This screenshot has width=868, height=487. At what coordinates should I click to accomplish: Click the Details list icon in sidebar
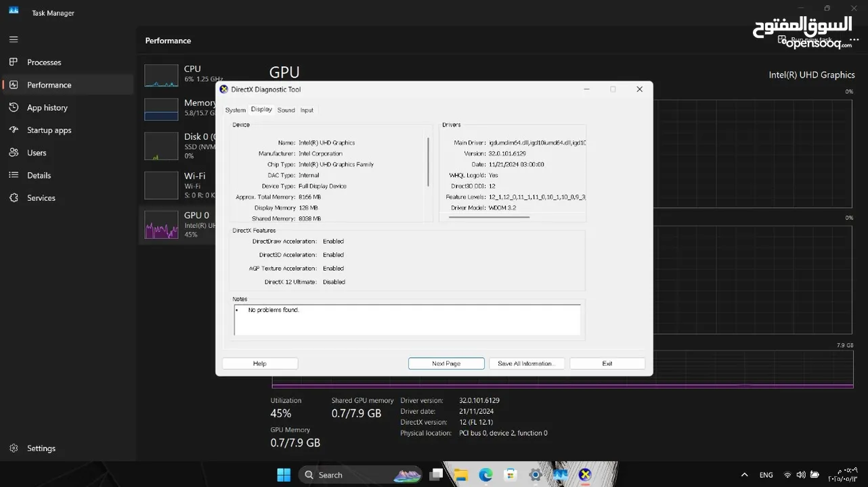tap(13, 175)
